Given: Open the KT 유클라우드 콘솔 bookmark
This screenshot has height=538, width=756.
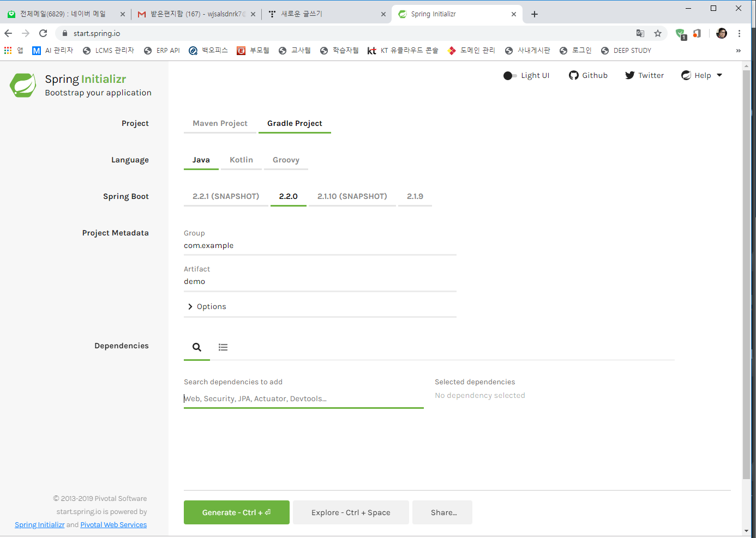Looking at the screenshot, I should point(403,51).
